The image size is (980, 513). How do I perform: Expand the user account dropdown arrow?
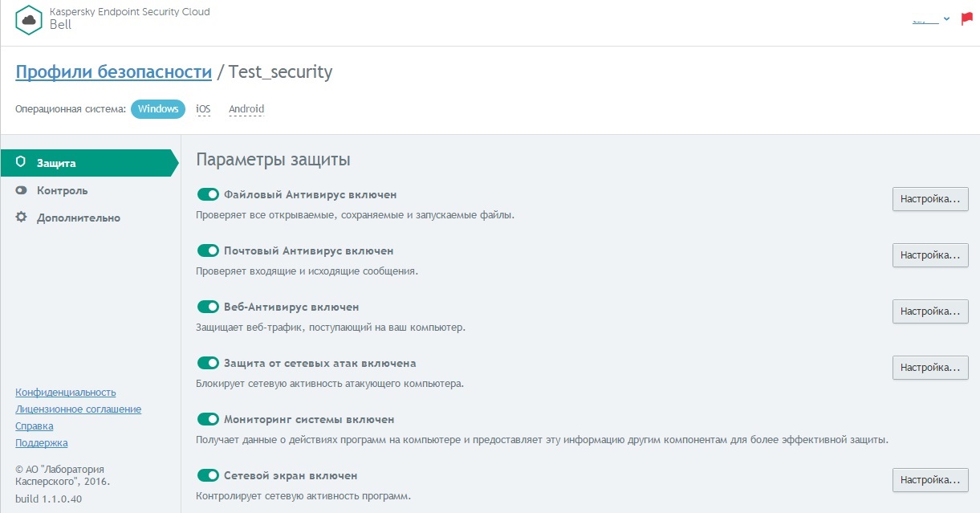pos(946,19)
